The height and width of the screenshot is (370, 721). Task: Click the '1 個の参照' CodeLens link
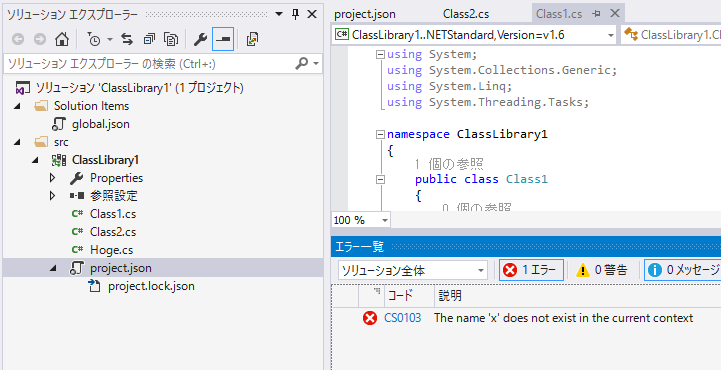[x=449, y=164]
